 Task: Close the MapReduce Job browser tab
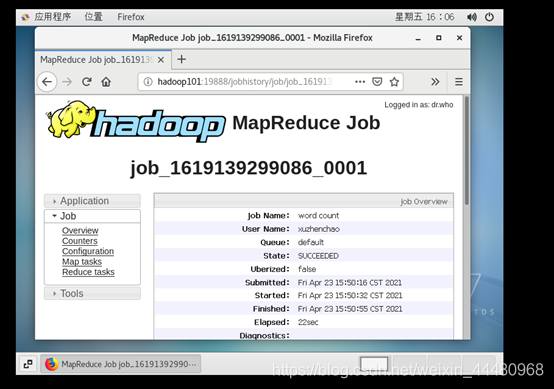pyautogui.click(x=161, y=60)
